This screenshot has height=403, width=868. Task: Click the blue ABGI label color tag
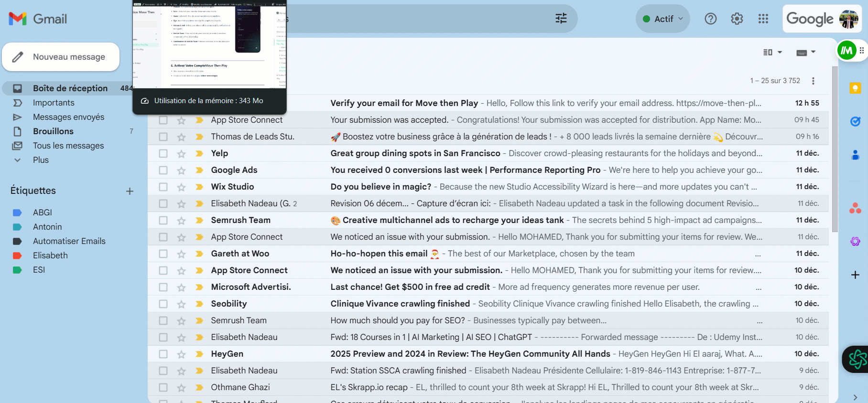coord(17,212)
